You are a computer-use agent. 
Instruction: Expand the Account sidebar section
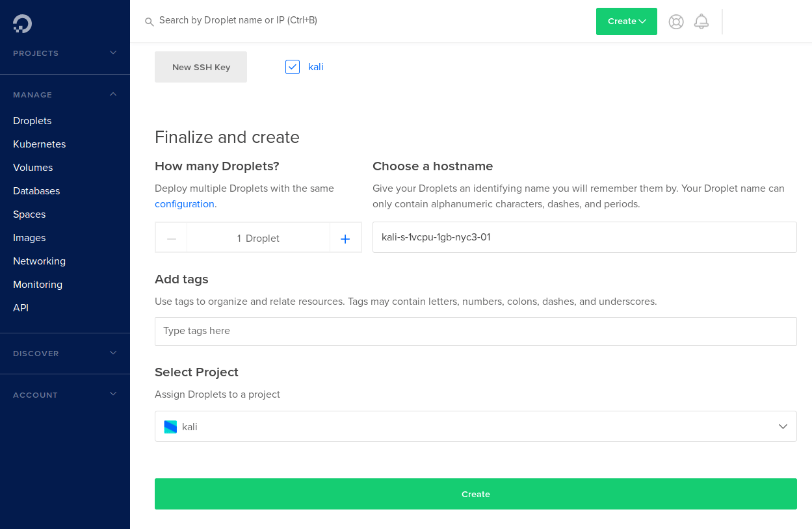click(x=113, y=394)
